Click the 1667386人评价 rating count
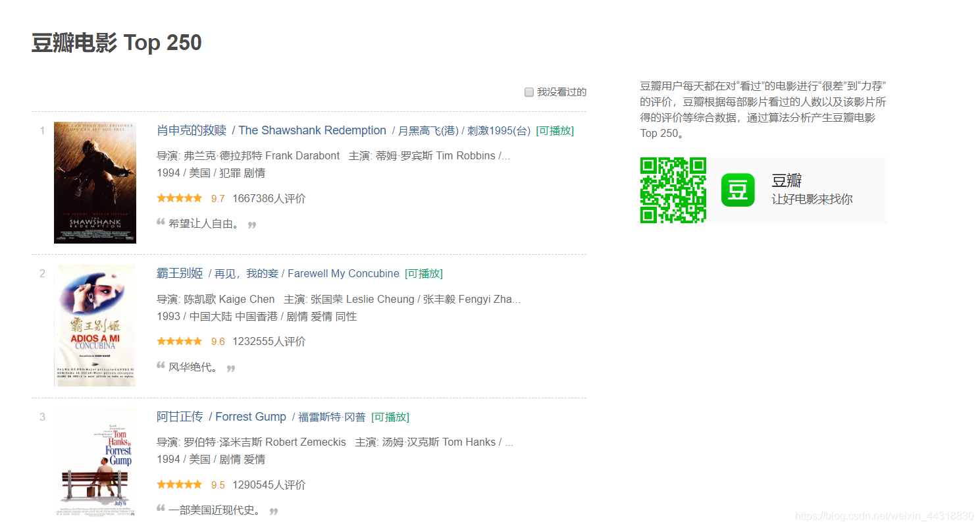Viewport: 980px width, 528px height. coord(269,198)
